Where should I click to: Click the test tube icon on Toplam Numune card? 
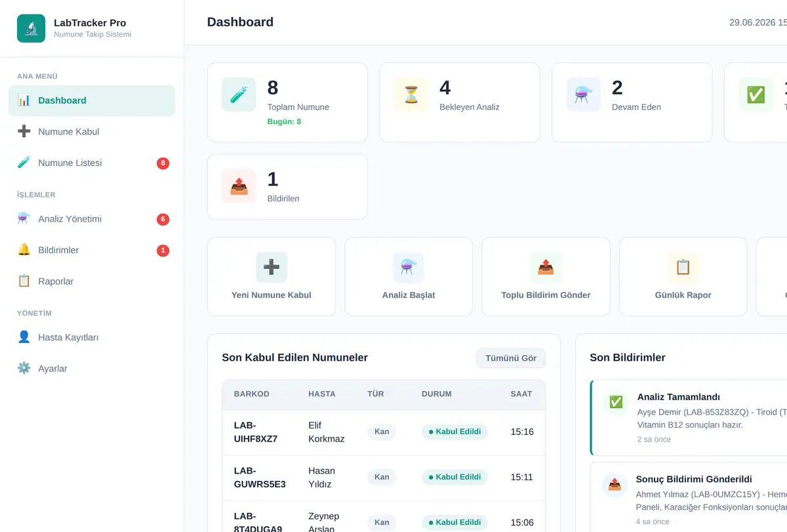click(239, 94)
